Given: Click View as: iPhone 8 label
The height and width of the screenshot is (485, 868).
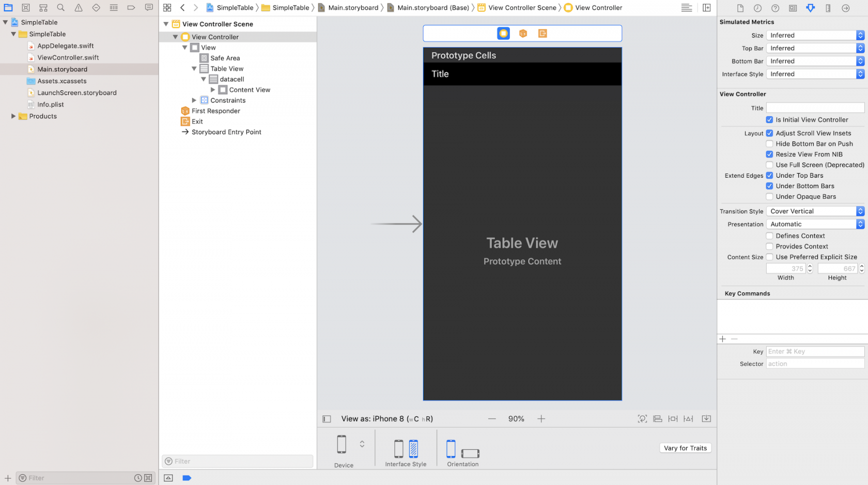Looking at the screenshot, I should [x=386, y=418].
